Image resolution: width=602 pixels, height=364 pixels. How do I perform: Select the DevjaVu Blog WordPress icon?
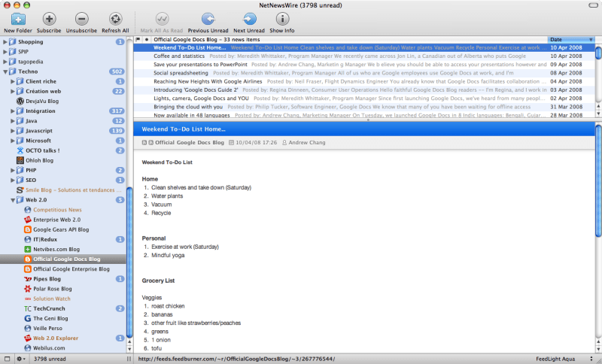(x=20, y=101)
